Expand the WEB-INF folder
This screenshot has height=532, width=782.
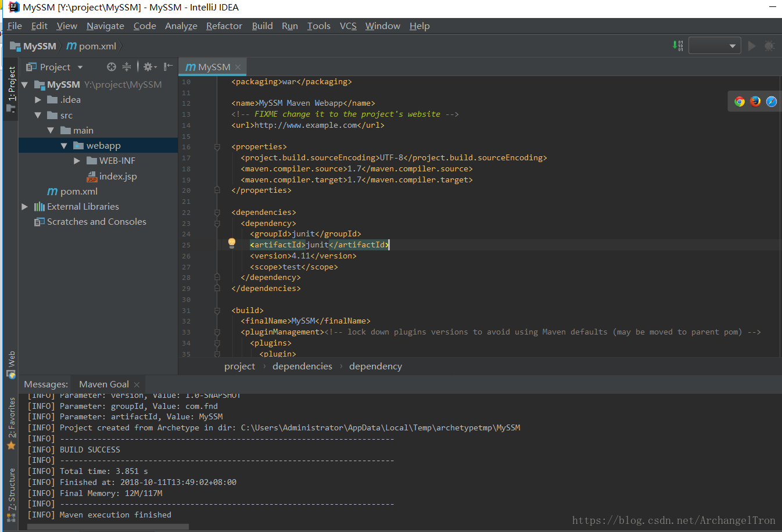coord(77,161)
